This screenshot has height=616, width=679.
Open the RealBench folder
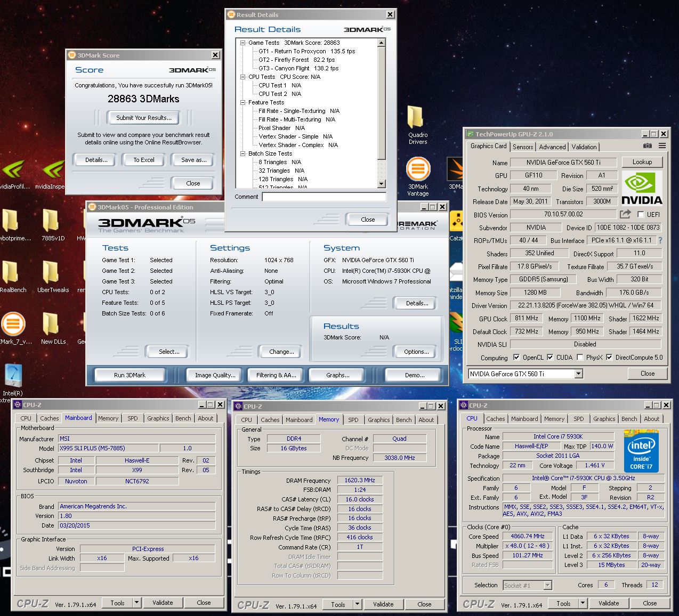(x=13, y=277)
